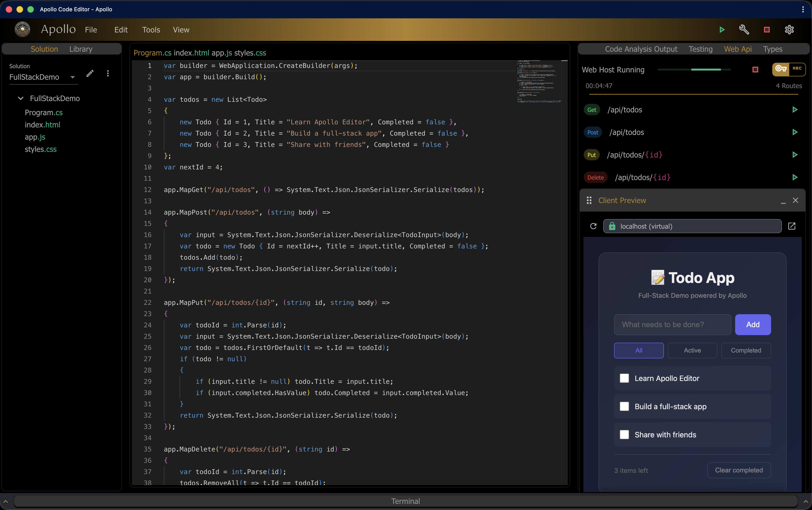The height and width of the screenshot is (510, 812).
Task: Open app.js in solution tree
Action: pos(35,137)
